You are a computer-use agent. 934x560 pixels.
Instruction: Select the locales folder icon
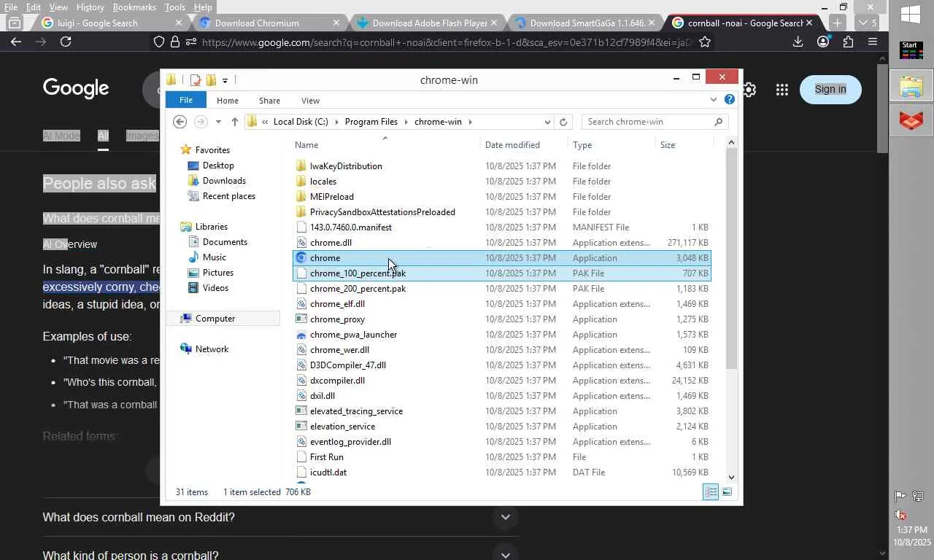pyautogui.click(x=301, y=182)
